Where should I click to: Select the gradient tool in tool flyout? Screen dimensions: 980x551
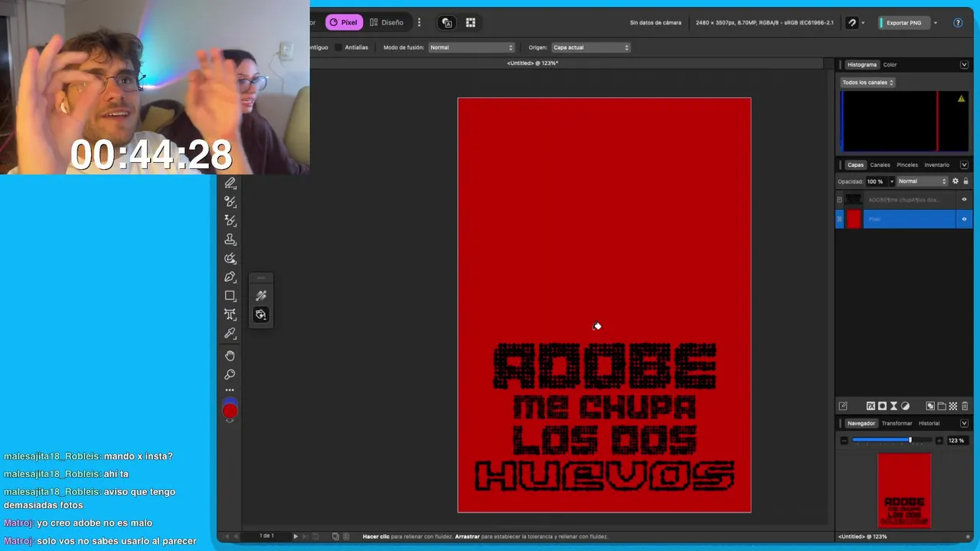pos(261,295)
